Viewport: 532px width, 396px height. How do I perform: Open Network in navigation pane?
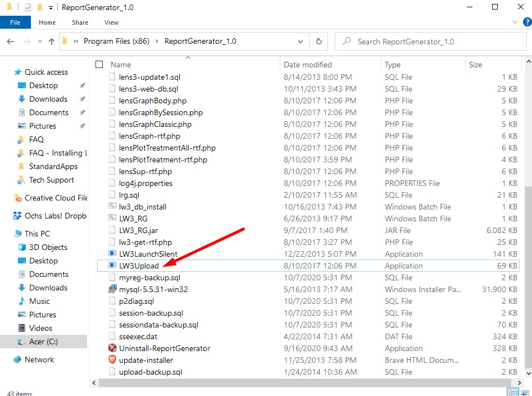click(39, 359)
